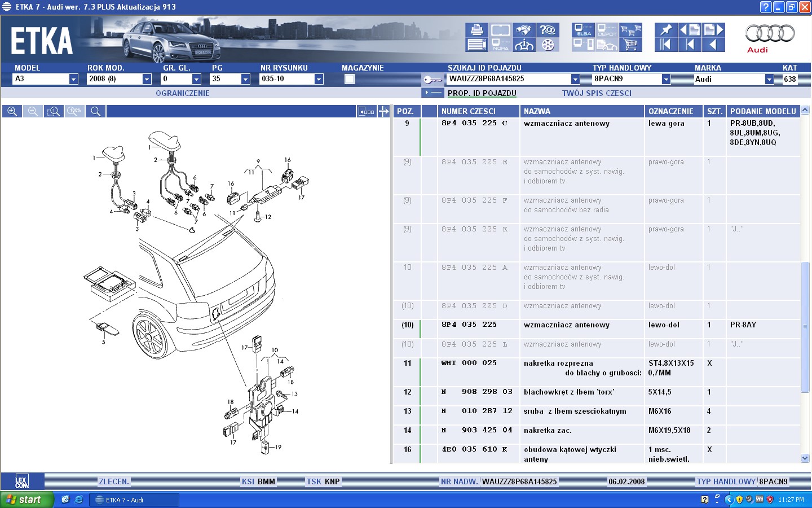Click the NR NADW. status label
The width and height of the screenshot is (812, 508).
coord(460,481)
